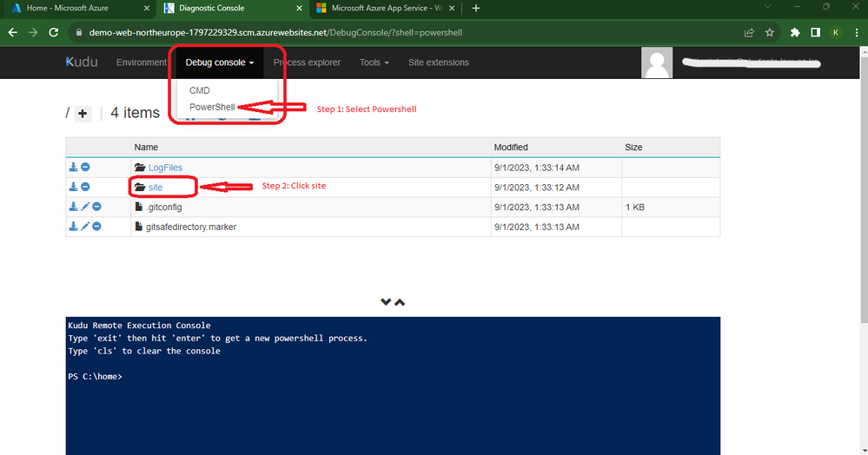
Task: Edit gitsafedirectory.marker file
Action: [84, 227]
